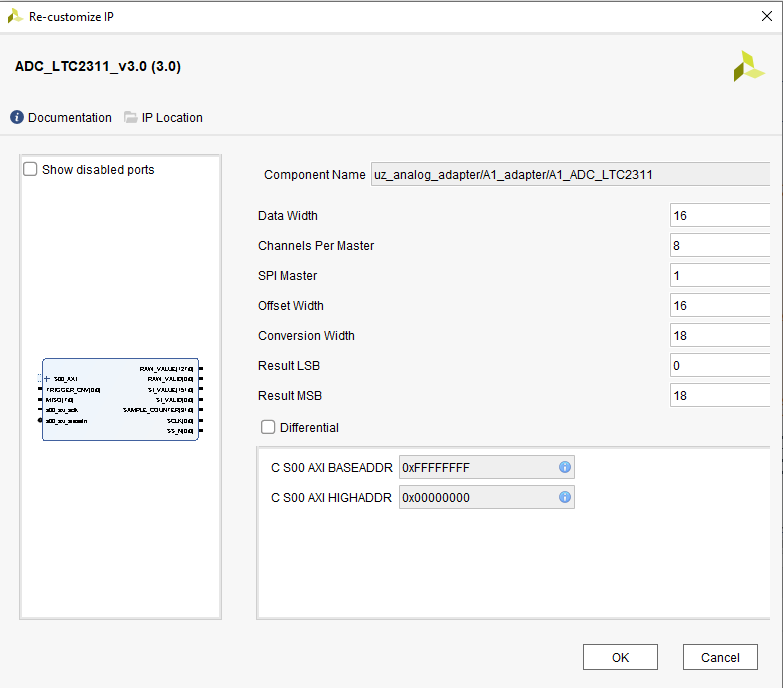Select the Result LSB field
Image resolution: width=783 pixels, height=688 pixels.
720,366
